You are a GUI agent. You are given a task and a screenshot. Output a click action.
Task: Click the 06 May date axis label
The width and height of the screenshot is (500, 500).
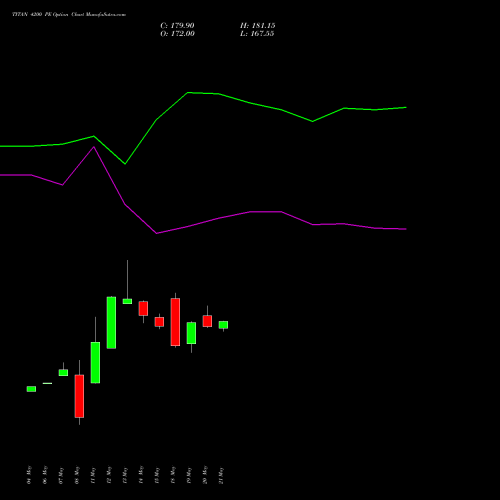click(45, 475)
